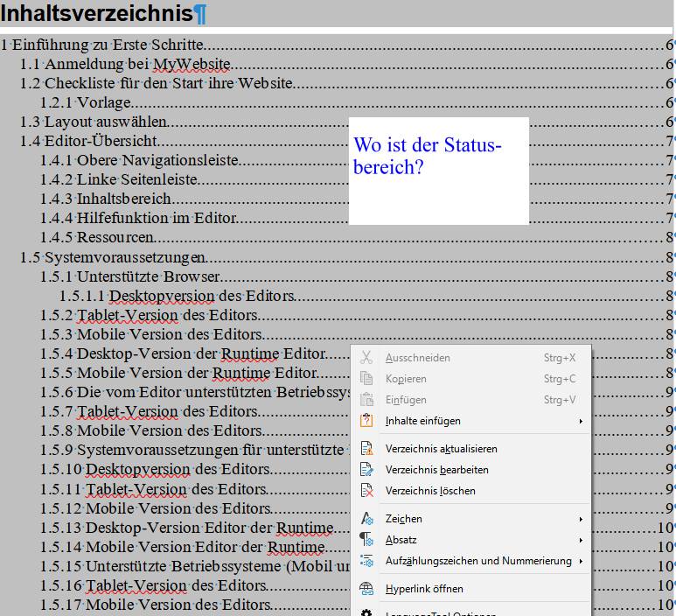Click the globe icon beside Hyperlink öffnen
Screen dimensions: 676x616
click(x=366, y=588)
